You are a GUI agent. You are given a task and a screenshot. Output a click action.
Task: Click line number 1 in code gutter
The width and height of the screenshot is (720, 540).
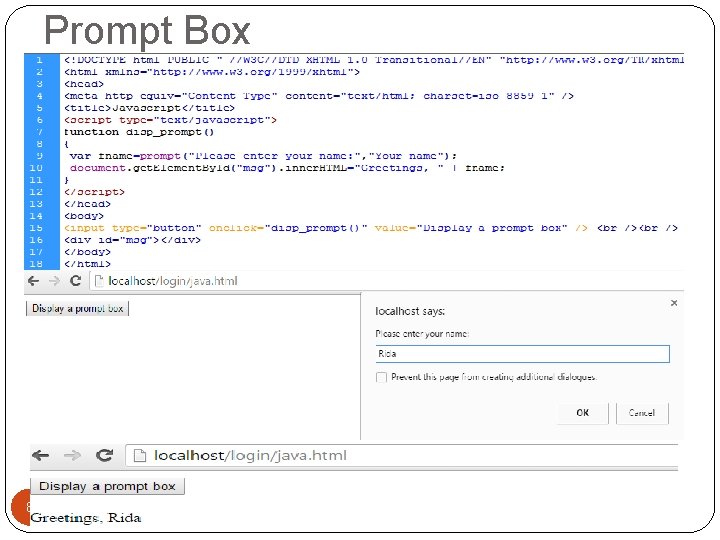(39, 60)
